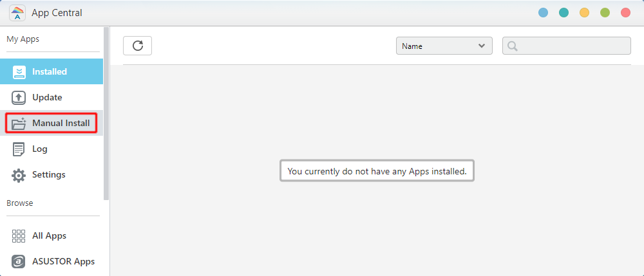Click the refresh icon button
The image size is (644, 276).
(x=138, y=46)
